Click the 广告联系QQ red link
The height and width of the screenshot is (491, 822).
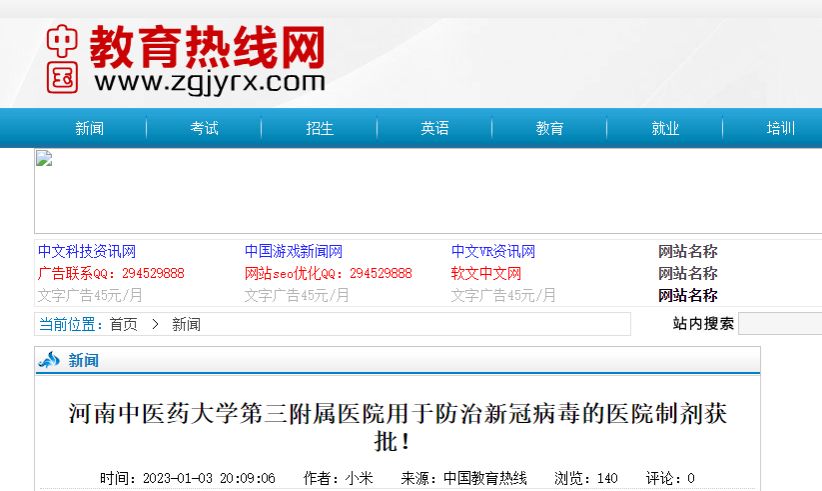tap(111, 274)
